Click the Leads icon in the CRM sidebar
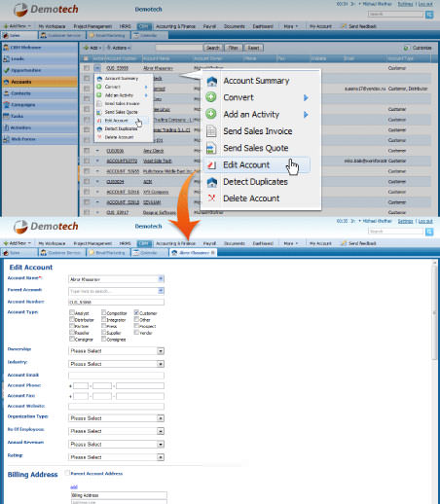This screenshot has width=440, height=504. 6,58
